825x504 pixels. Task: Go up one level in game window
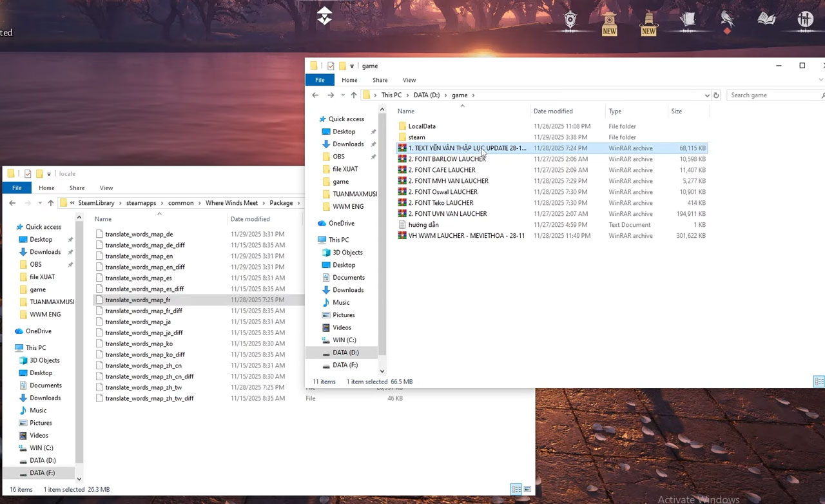pyautogui.click(x=353, y=95)
